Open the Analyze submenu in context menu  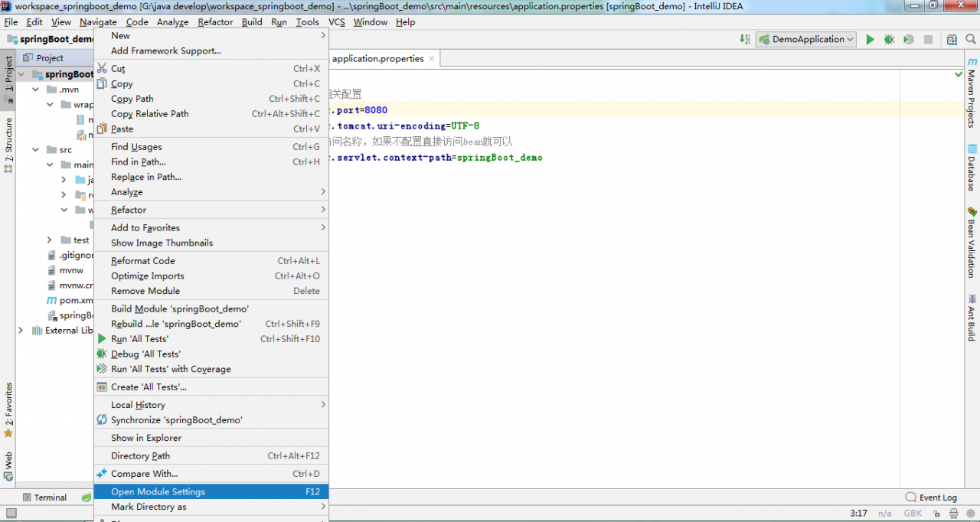pyautogui.click(x=211, y=192)
